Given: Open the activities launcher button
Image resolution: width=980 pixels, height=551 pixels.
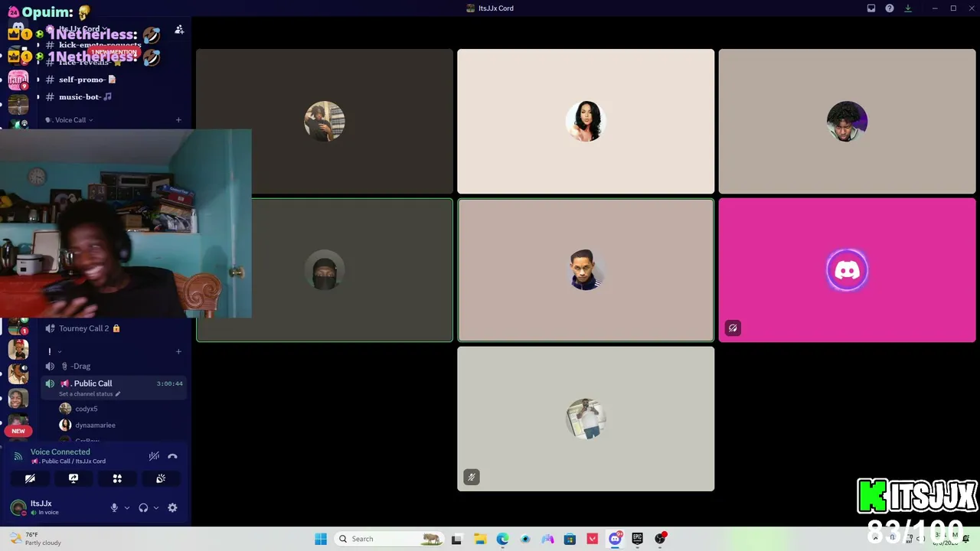Looking at the screenshot, I should (x=117, y=478).
